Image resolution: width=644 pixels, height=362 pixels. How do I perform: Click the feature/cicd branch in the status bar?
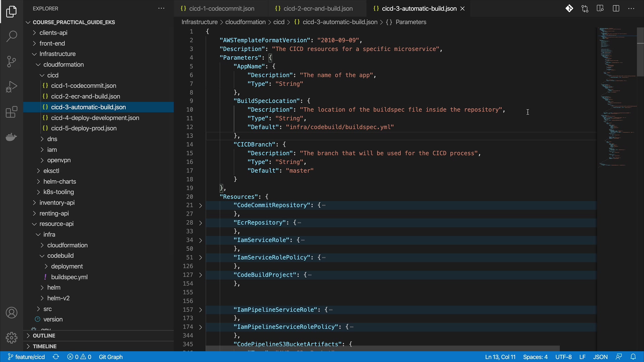(26, 357)
